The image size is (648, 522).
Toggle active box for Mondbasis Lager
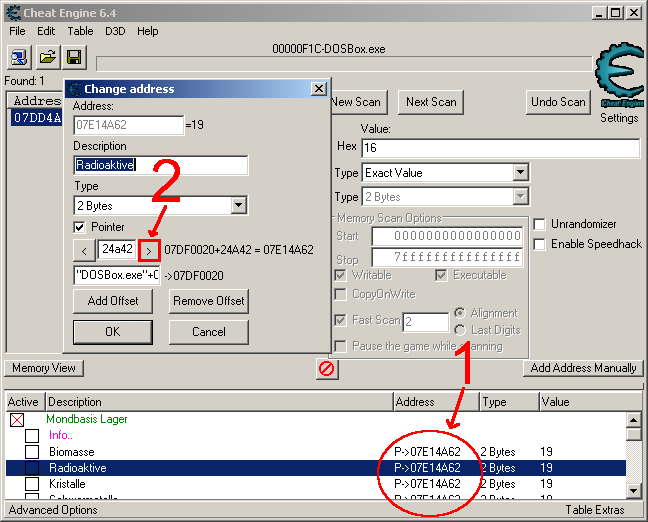click(x=17, y=420)
